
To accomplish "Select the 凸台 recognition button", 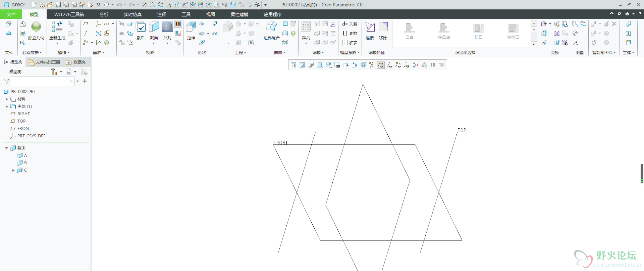I will click(x=410, y=32).
